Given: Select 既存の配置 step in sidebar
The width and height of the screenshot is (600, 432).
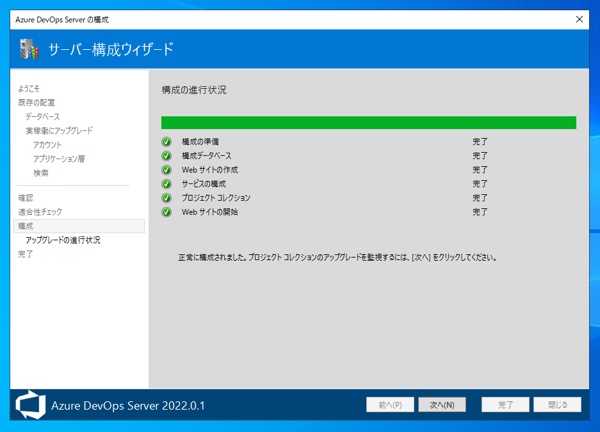Looking at the screenshot, I should coord(36,103).
